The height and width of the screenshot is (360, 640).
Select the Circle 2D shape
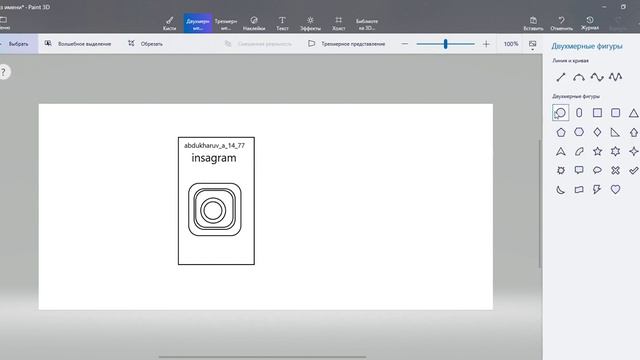(x=561, y=113)
